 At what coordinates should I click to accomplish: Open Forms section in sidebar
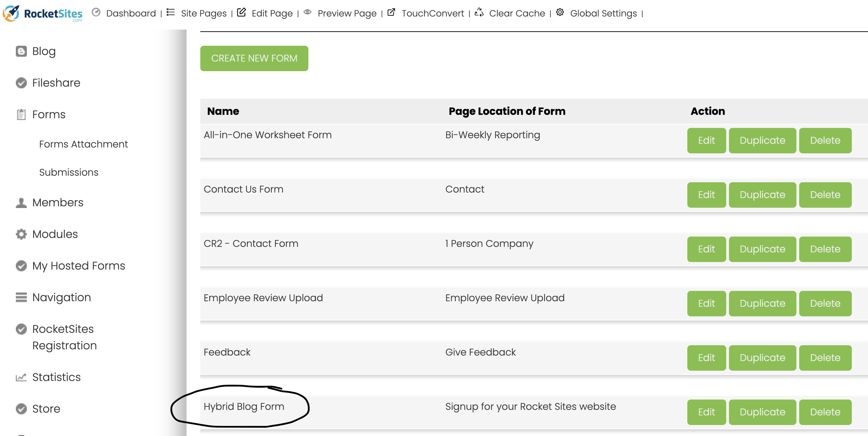49,115
